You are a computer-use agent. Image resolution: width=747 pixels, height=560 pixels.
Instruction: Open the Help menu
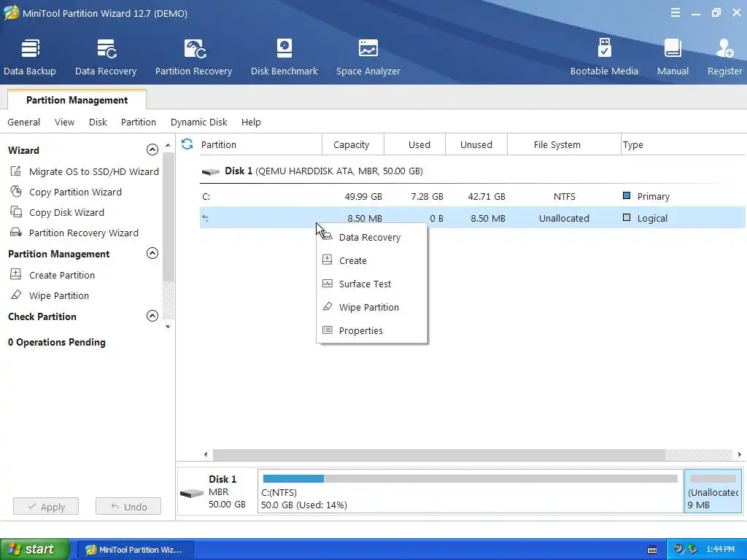click(251, 122)
